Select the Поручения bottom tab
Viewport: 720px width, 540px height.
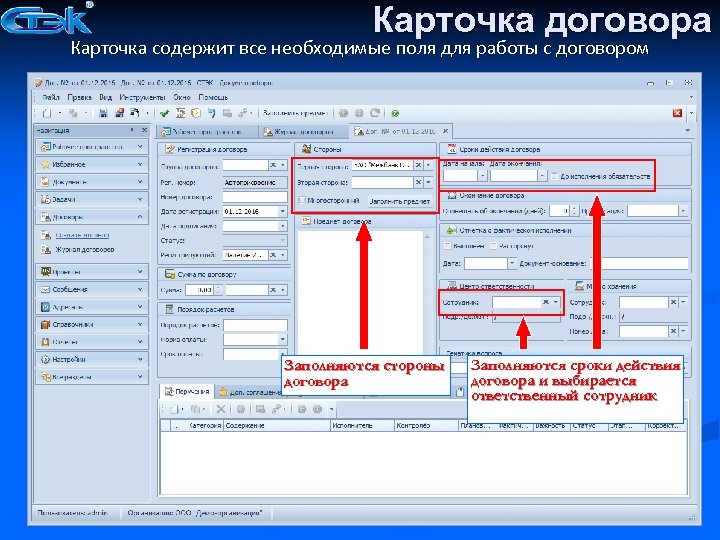tap(187, 392)
